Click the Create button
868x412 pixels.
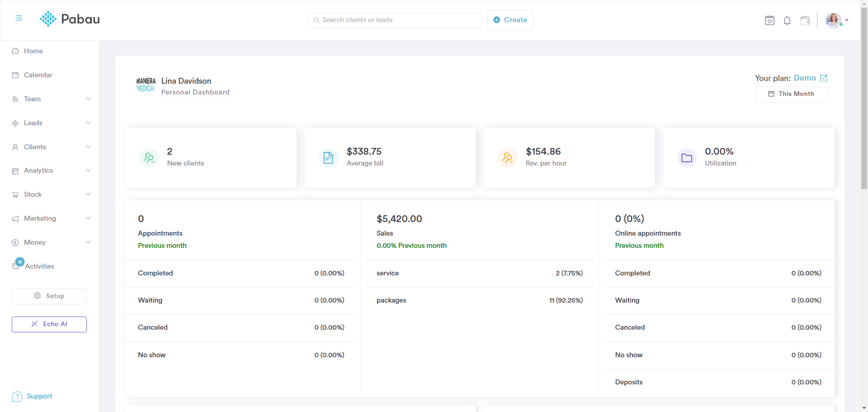pyautogui.click(x=510, y=20)
